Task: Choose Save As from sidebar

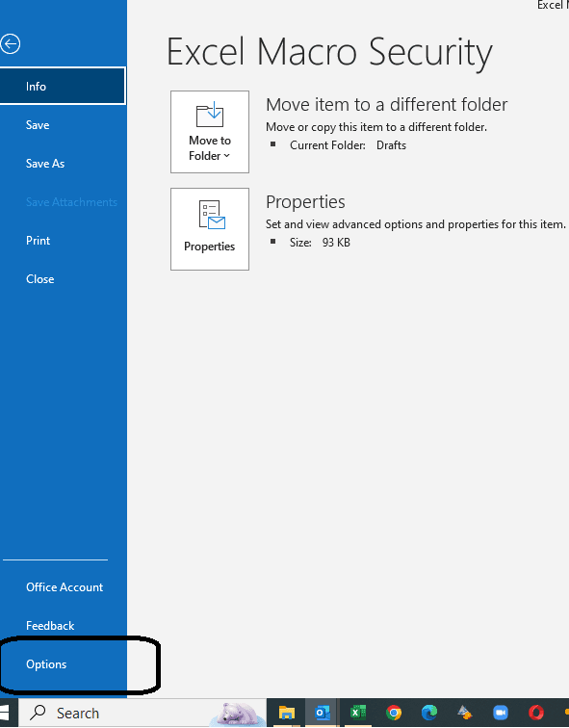Action: [45, 164]
